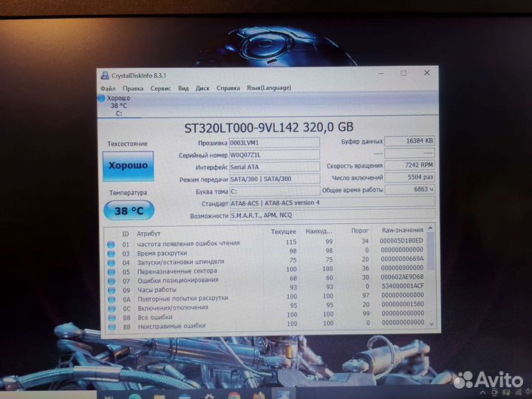Click the Буква тома field C:
The image size is (532, 399).
[274, 191]
